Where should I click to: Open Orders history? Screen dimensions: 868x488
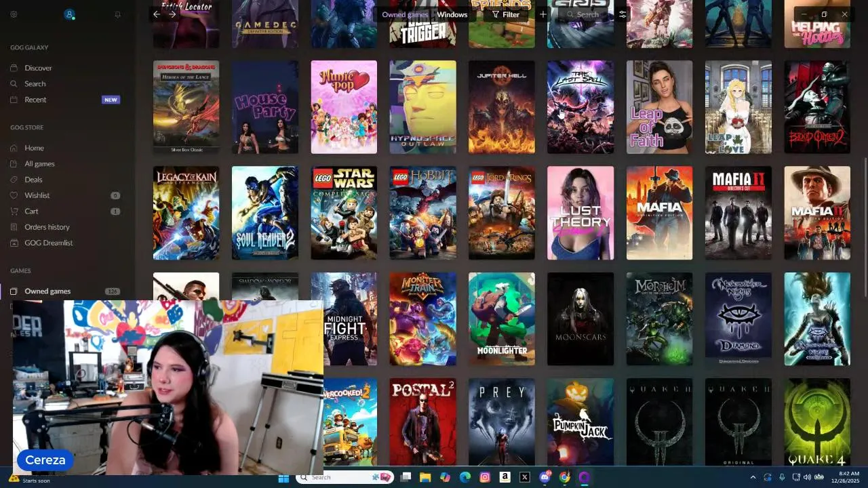coord(47,227)
